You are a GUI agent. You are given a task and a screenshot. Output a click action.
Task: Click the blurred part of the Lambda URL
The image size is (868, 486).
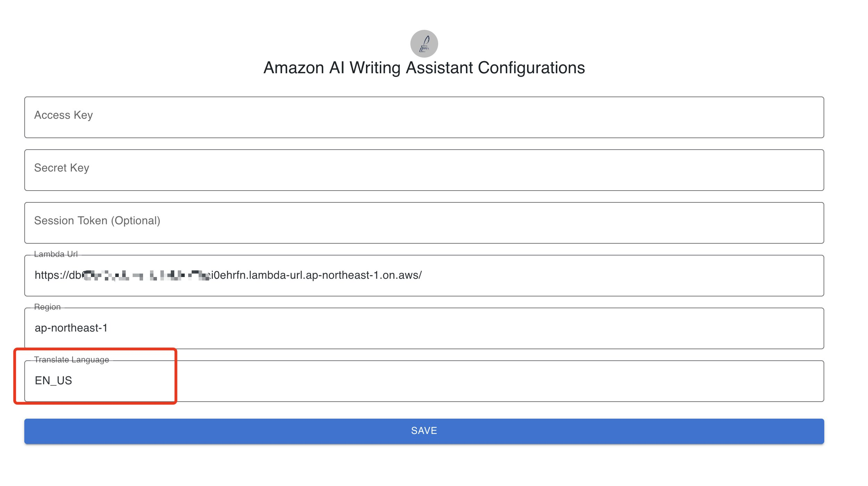[x=146, y=276]
